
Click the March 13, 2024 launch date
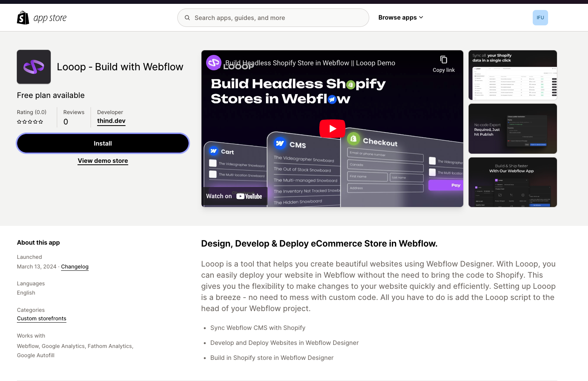[36, 267]
